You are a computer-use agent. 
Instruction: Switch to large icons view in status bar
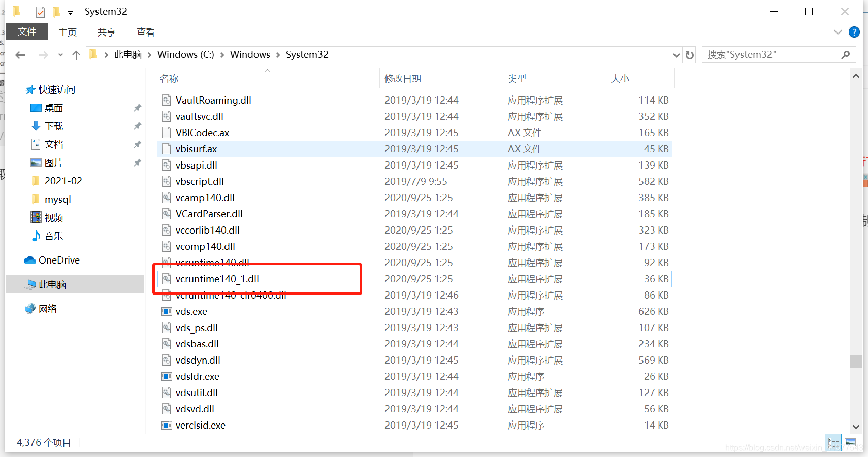850,442
